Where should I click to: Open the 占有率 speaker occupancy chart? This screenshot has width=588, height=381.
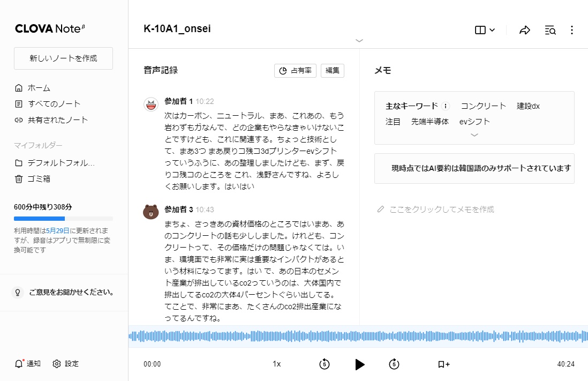[x=295, y=70]
